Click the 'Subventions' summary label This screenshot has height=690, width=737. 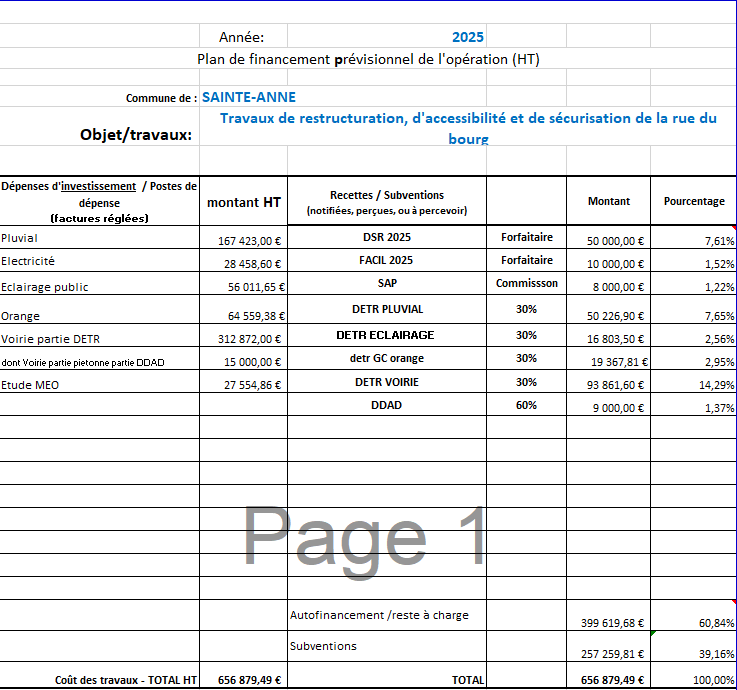coord(323,646)
